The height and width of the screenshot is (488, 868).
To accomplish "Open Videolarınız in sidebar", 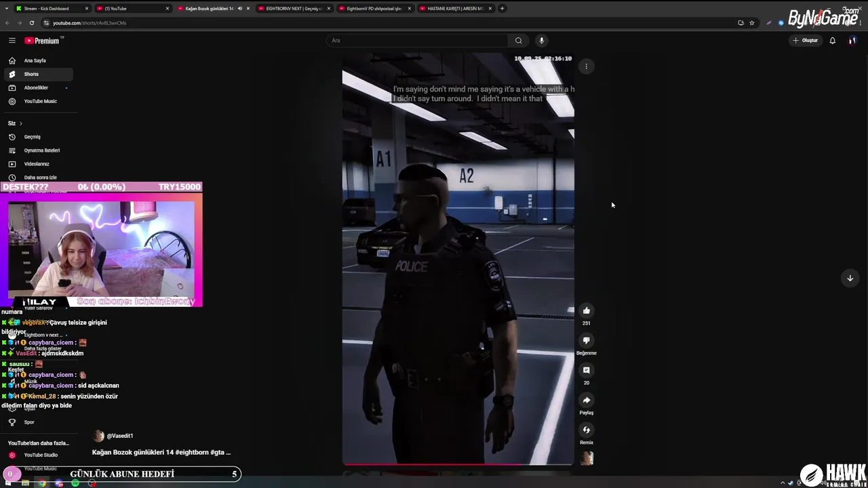I will (x=38, y=164).
